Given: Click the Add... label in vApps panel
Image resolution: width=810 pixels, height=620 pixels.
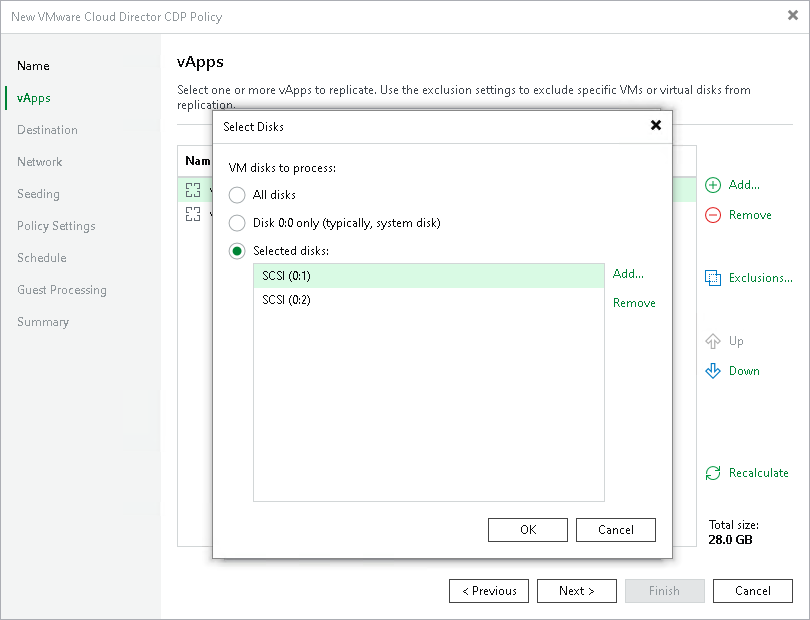Looking at the screenshot, I should [x=744, y=185].
